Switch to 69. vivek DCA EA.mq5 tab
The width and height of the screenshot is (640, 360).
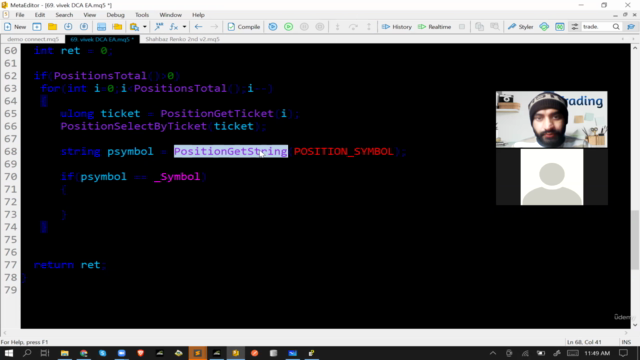102,39
